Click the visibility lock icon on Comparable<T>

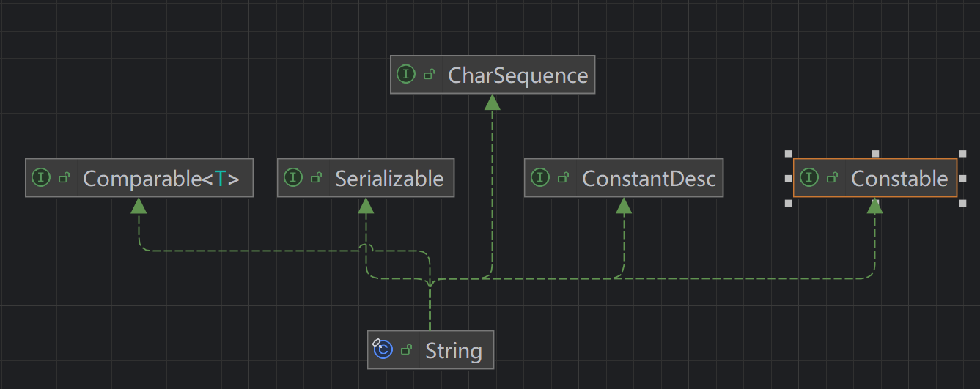click(65, 178)
